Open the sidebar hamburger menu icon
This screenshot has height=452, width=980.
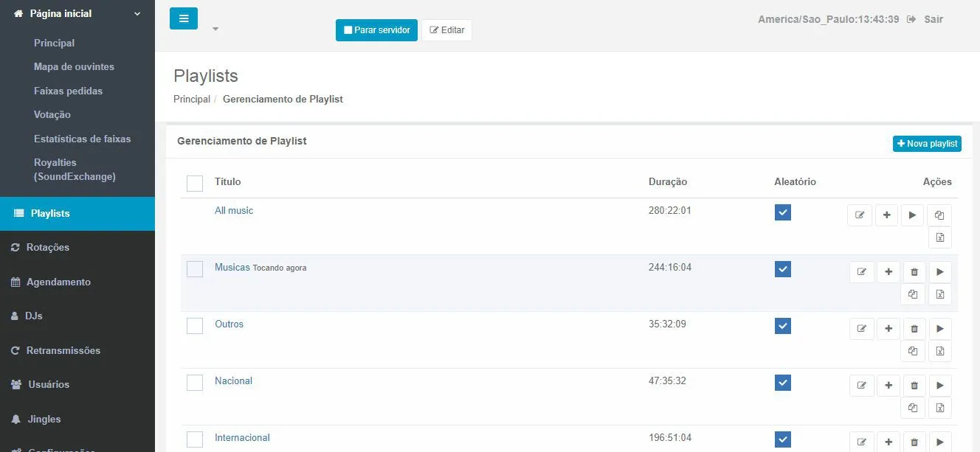(x=183, y=18)
